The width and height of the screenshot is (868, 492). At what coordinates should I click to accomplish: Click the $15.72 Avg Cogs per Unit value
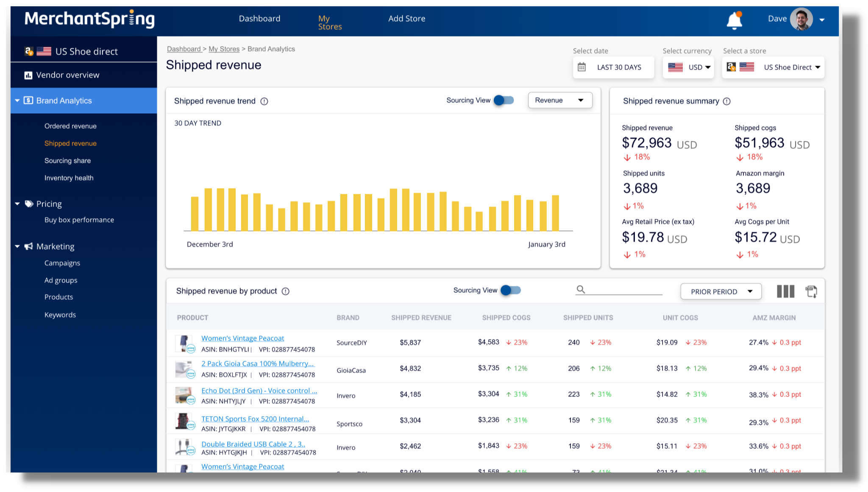point(756,237)
